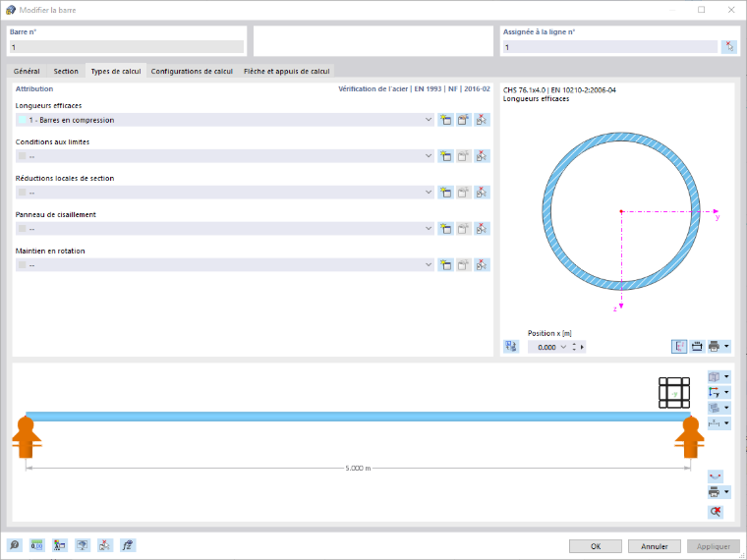This screenshot has height=560, width=747.
Task: Reset zoom with magnifier red X icon
Action: click(716, 512)
